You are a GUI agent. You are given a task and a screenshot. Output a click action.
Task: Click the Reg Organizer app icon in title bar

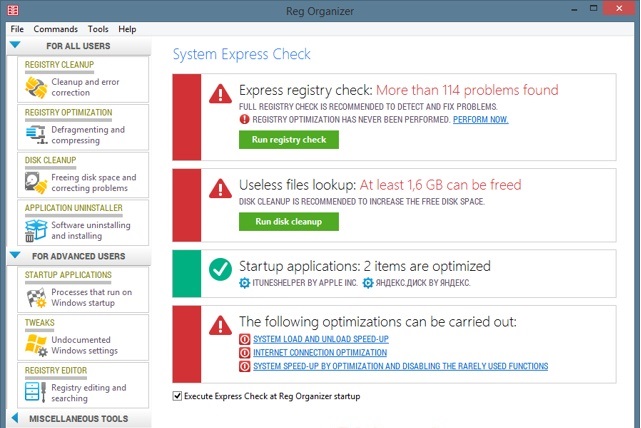tap(13, 10)
